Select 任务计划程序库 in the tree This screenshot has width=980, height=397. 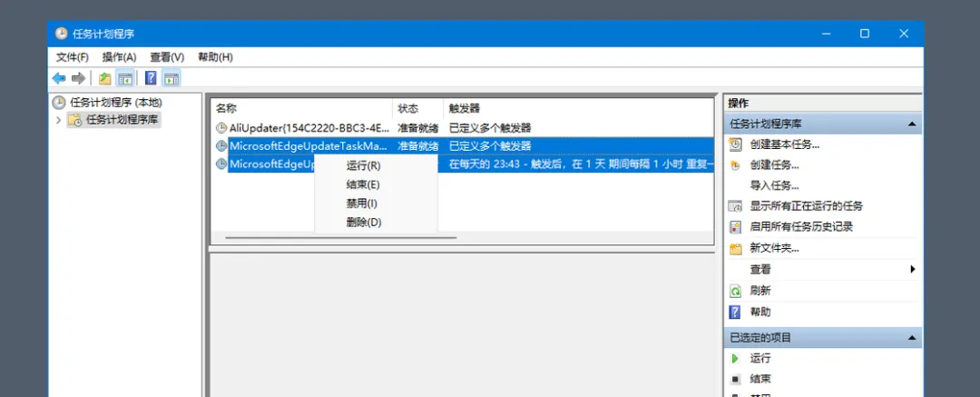tap(122, 120)
